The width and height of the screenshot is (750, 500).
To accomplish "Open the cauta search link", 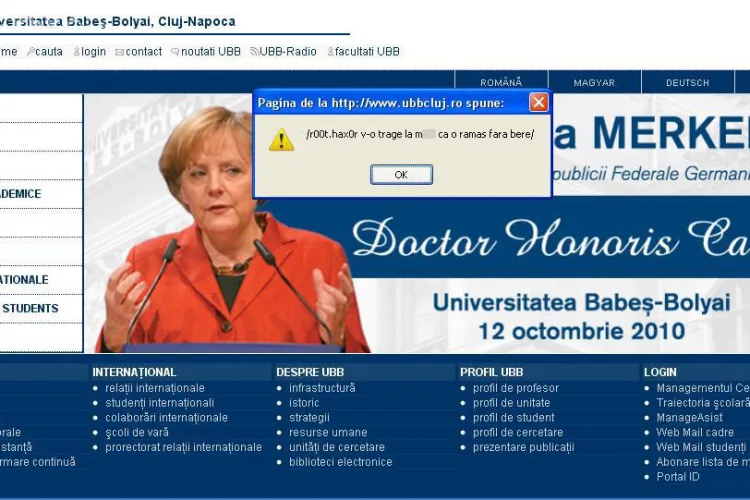I will tap(49, 52).
